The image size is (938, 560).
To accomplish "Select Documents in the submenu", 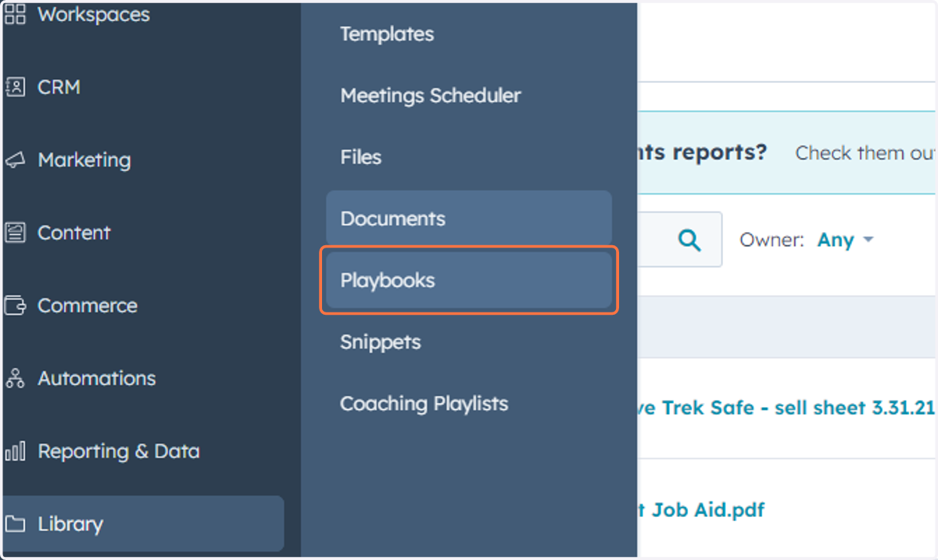I will [469, 218].
